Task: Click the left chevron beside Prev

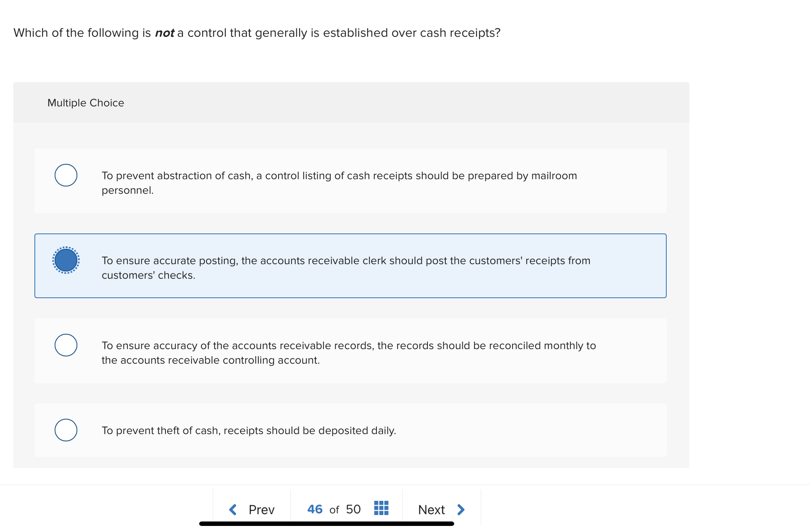Action: click(x=233, y=509)
